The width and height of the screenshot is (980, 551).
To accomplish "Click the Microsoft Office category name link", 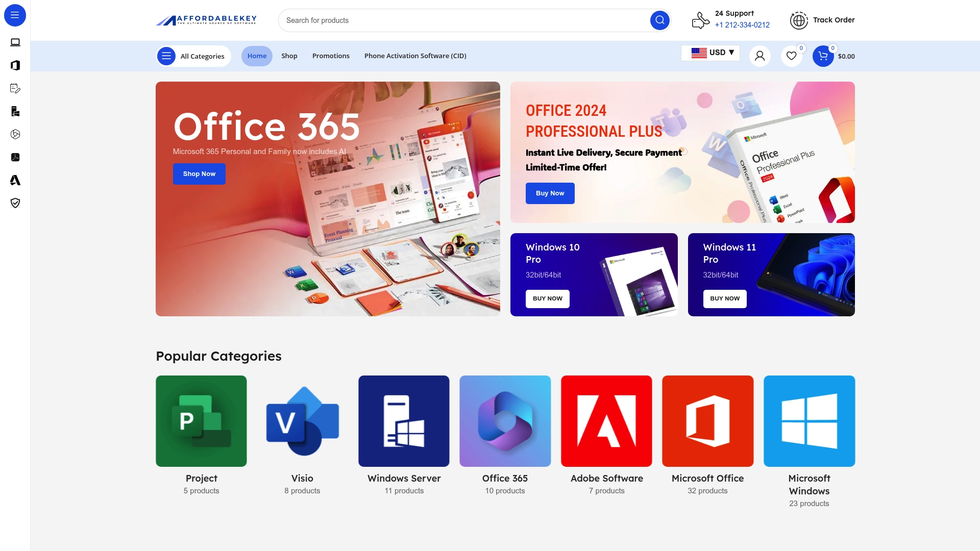I will 707,479.
